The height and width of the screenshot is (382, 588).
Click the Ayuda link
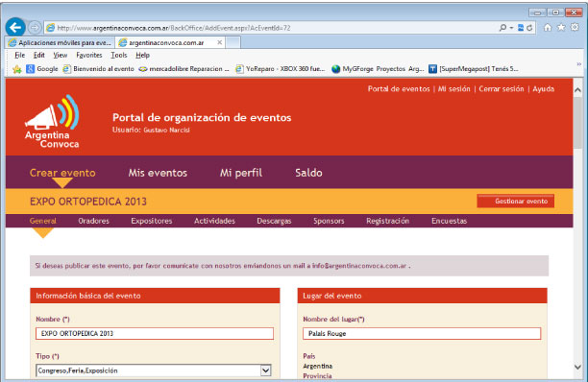click(x=544, y=88)
